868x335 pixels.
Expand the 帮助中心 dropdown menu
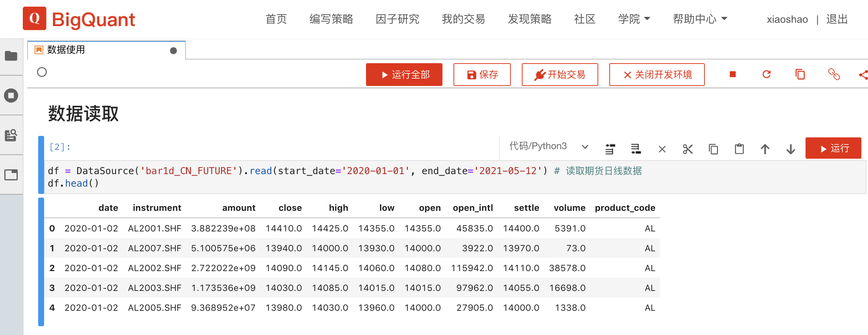(x=700, y=19)
